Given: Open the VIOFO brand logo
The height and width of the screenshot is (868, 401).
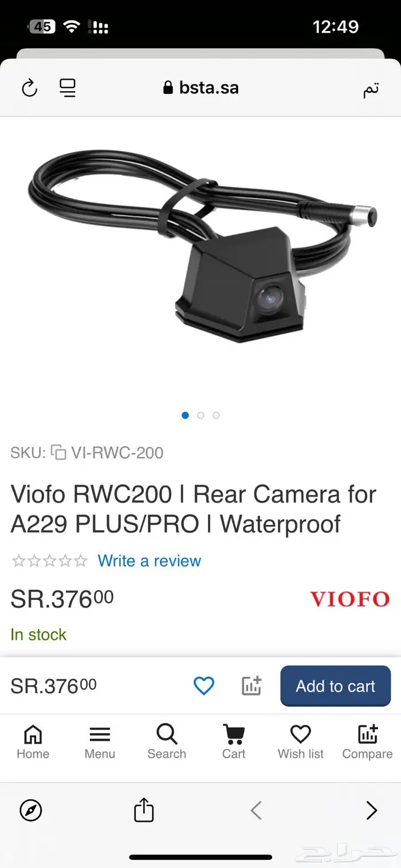Looking at the screenshot, I should (349, 599).
